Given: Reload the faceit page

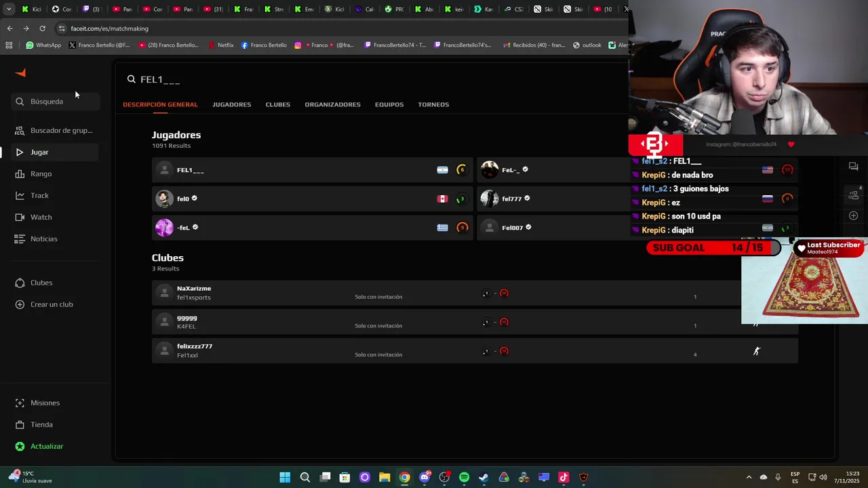Looking at the screenshot, I should click(42, 28).
